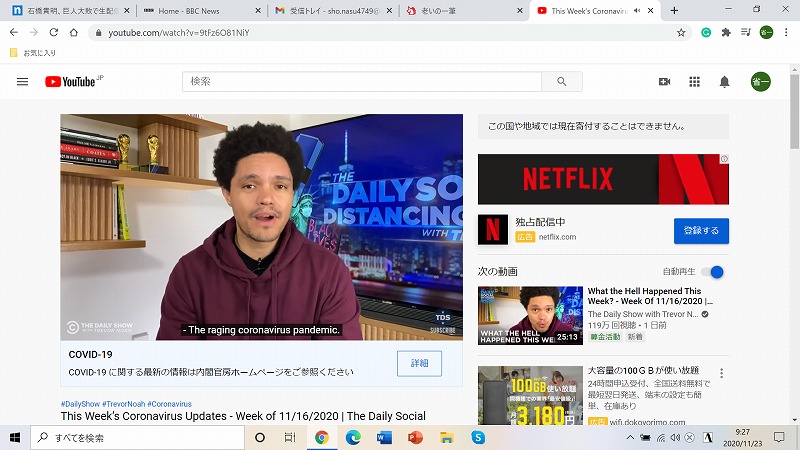The height and width of the screenshot is (450, 800).
Task: Open the 100GB ad thumbnail
Action: click(x=530, y=395)
